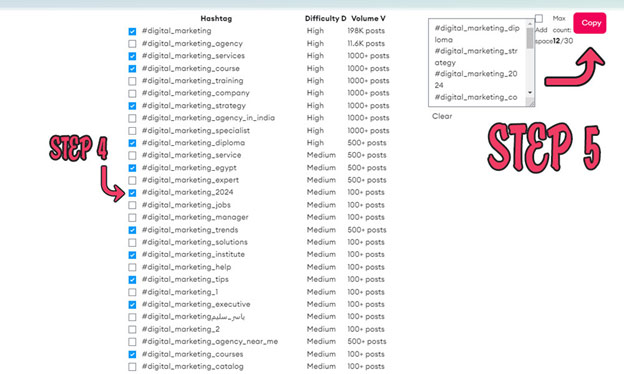Check #digital_marketing_agency_in_india checkbox
Screen dimensions: 624x374
click(132, 118)
